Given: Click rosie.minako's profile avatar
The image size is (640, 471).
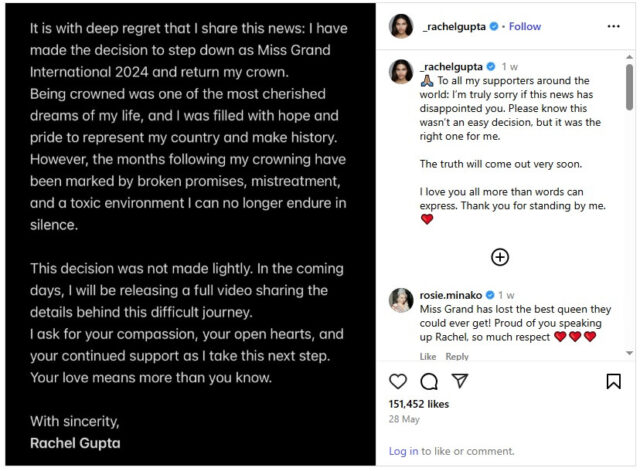Looking at the screenshot, I should pos(402,299).
